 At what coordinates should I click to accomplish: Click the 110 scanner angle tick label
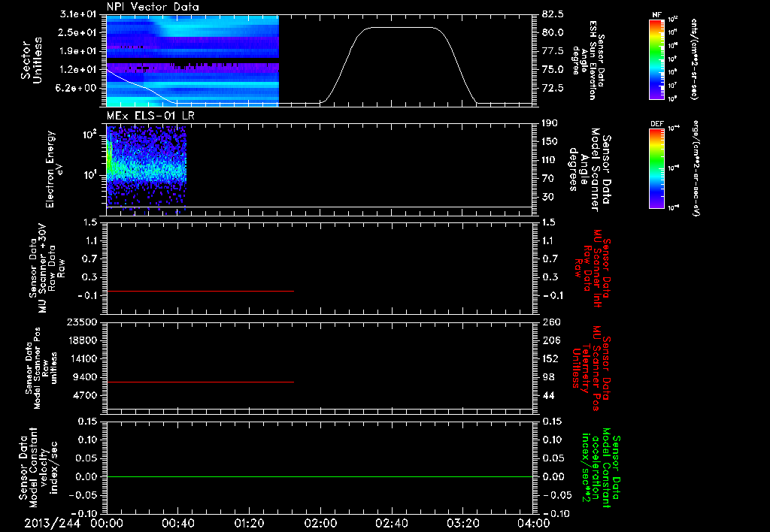[x=550, y=160]
